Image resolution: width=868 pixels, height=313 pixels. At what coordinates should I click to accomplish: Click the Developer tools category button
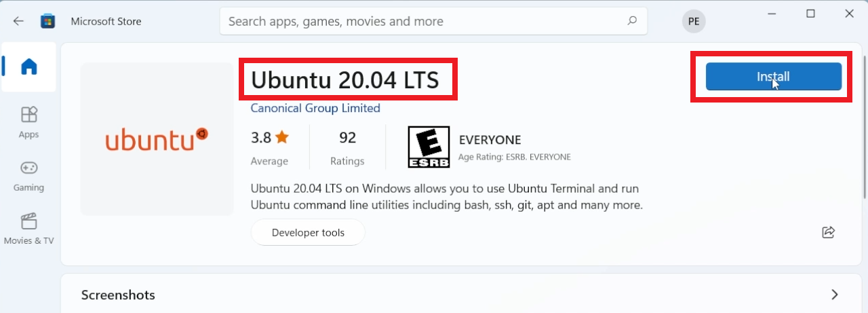tap(308, 232)
